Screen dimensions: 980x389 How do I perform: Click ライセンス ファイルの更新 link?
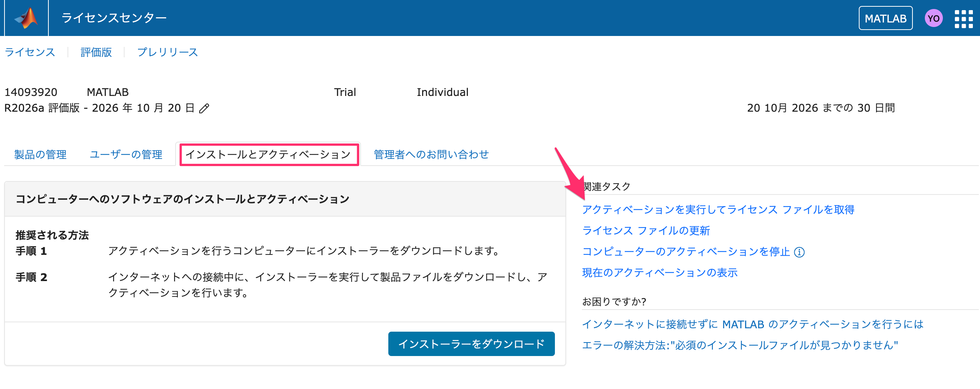pos(646,230)
